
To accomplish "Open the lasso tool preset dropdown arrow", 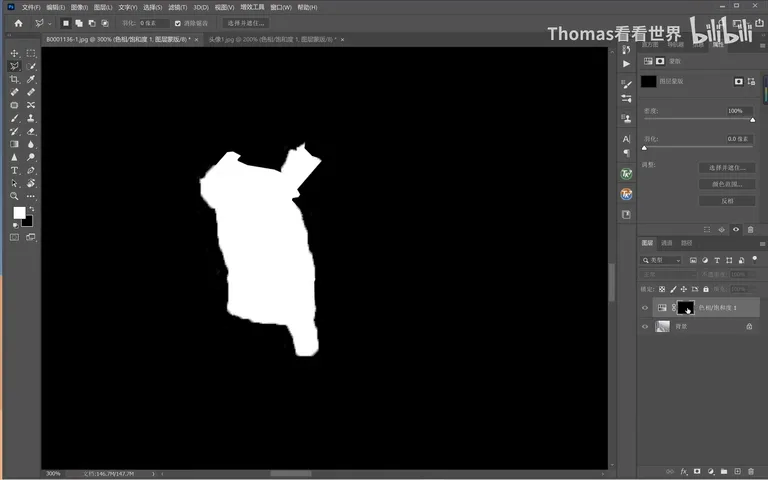I will pos(49,24).
